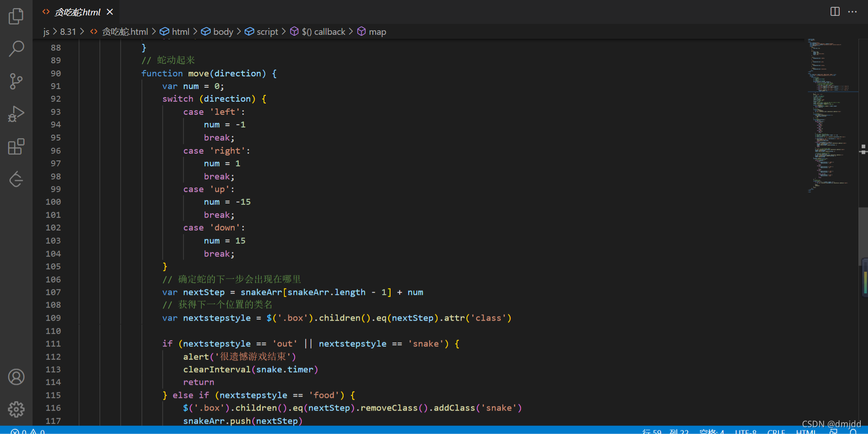Click the 'num = -15' assignment
Screen dimensions: 868x434
[x=227, y=202]
